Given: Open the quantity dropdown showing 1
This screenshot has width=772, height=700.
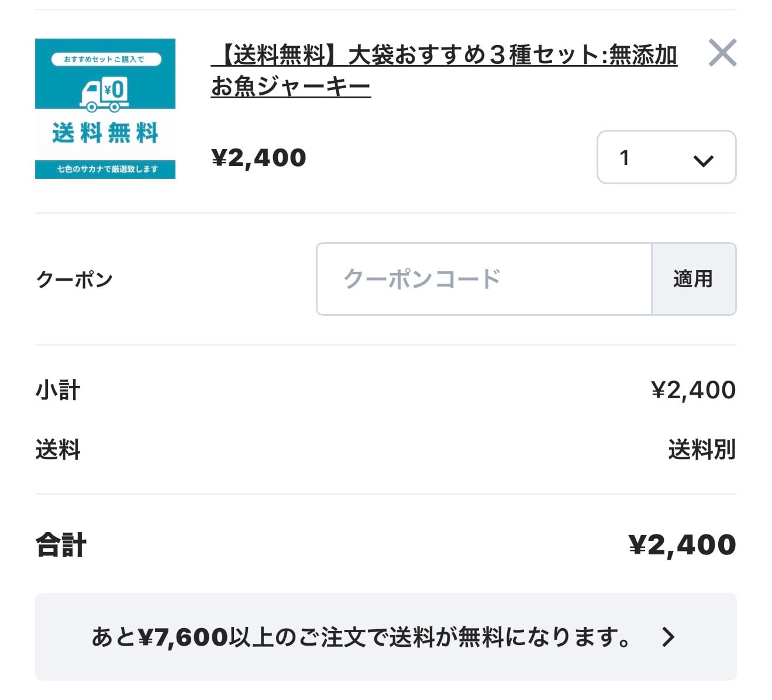Looking at the screenshot, I should (x=666, y=157).
